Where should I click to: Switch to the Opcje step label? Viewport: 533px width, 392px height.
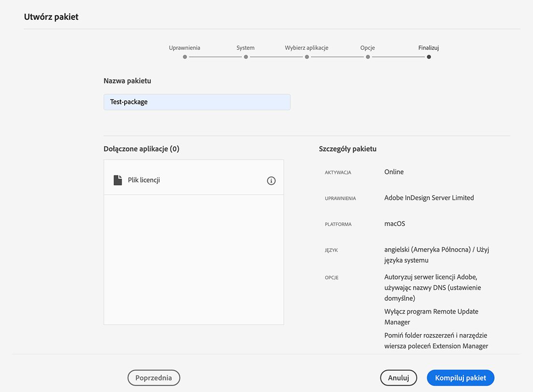tap(368, 48)
